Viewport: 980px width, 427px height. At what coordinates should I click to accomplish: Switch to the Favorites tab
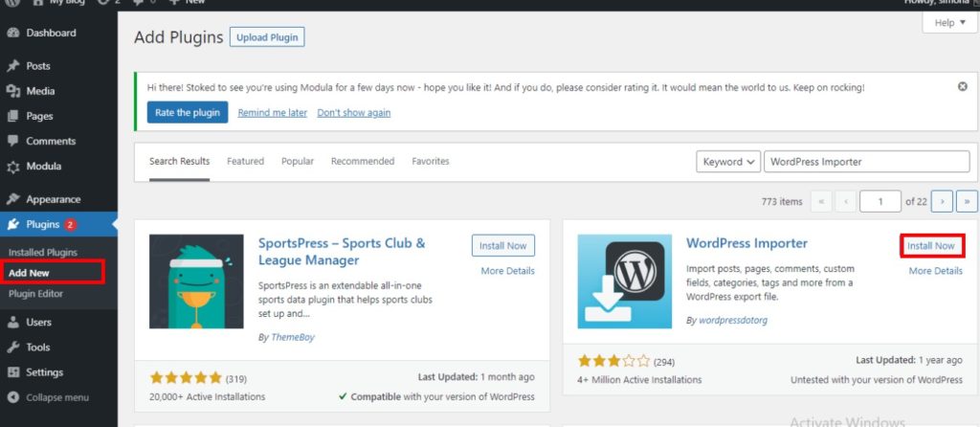431,161
